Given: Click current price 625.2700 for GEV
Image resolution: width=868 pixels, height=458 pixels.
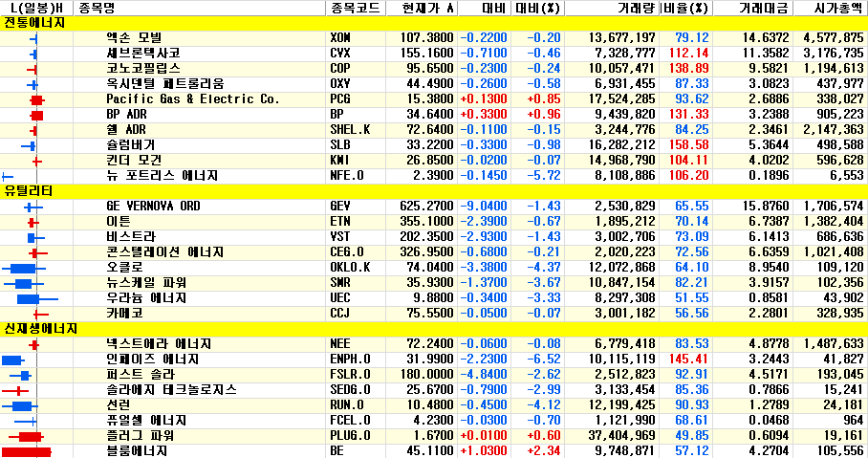Looking at the screenshot, I should click(x=426, y=206).
